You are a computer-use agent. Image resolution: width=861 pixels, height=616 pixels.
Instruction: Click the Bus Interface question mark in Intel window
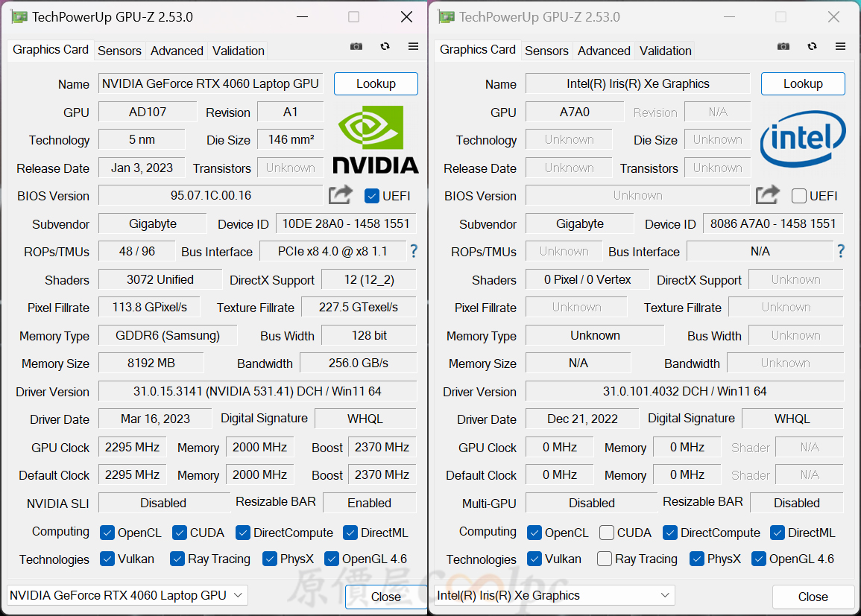click(x=841, y=251)
